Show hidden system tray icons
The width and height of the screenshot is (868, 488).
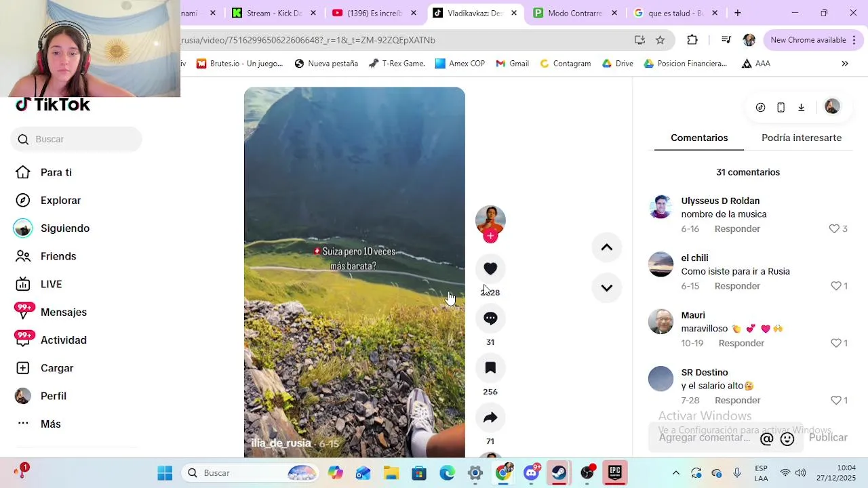pos(675,473)
